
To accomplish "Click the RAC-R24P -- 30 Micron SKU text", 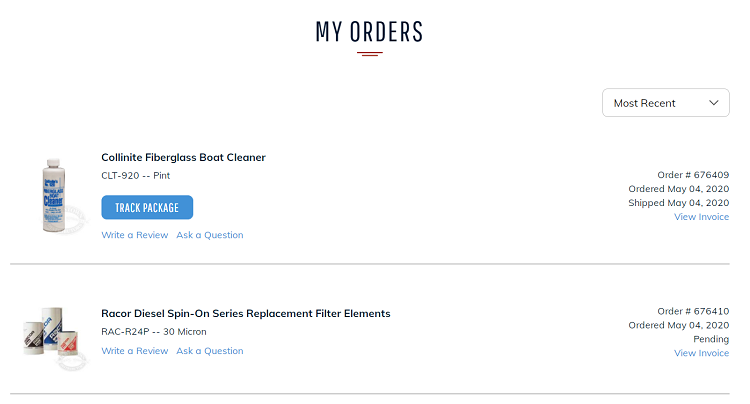I will [x=154, y=331].
